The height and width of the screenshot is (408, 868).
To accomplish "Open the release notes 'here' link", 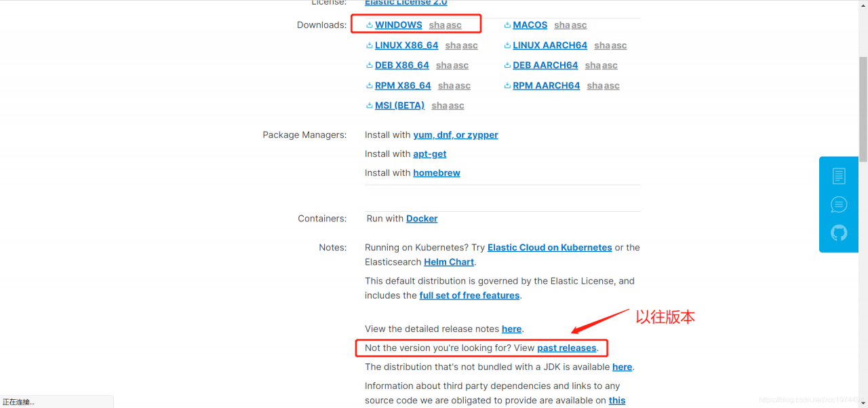I will tap(512, 329).
